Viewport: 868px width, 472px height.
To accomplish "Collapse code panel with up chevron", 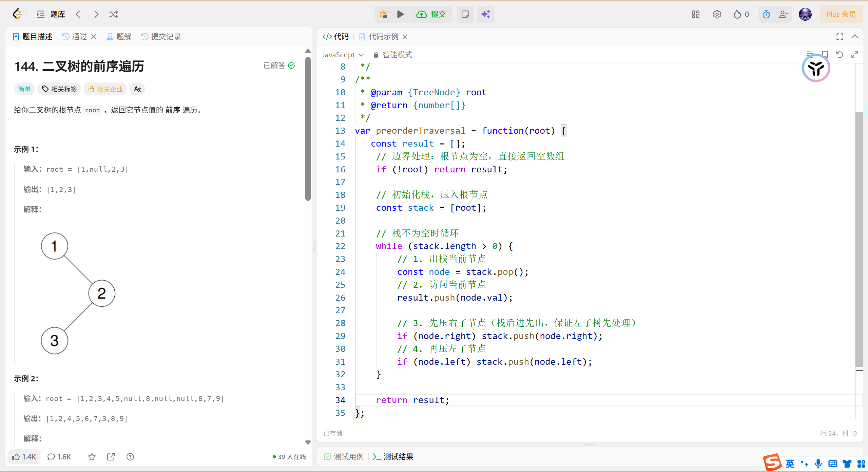I will pyautogui.click(x=855, y=37).
